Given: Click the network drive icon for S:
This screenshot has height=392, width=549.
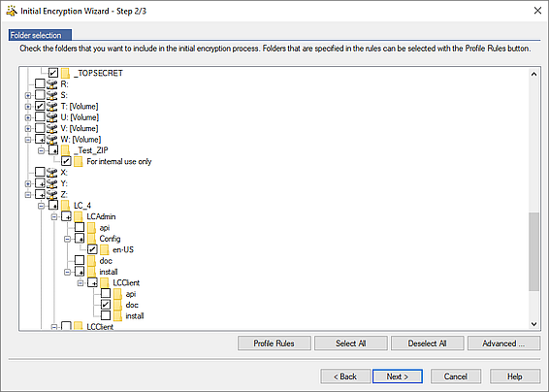Looking at the screenshot, I should click(x=52, y=95).
